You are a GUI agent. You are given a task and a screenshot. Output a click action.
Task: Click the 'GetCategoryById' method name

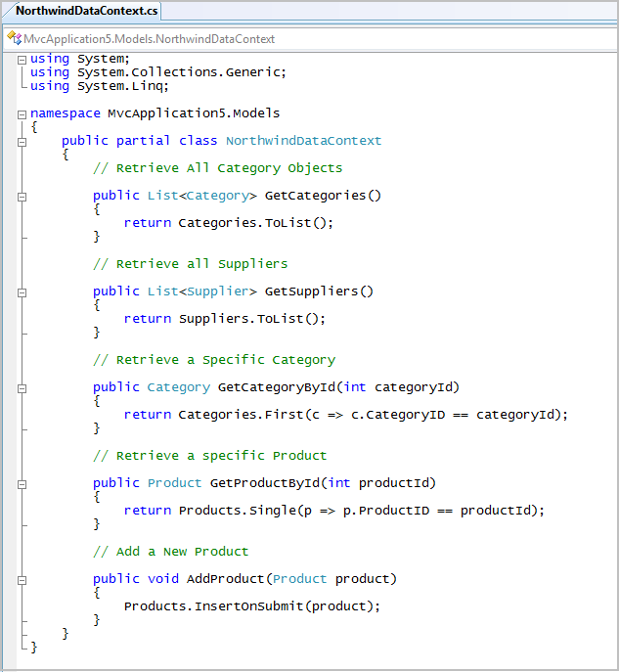[277, 387]
